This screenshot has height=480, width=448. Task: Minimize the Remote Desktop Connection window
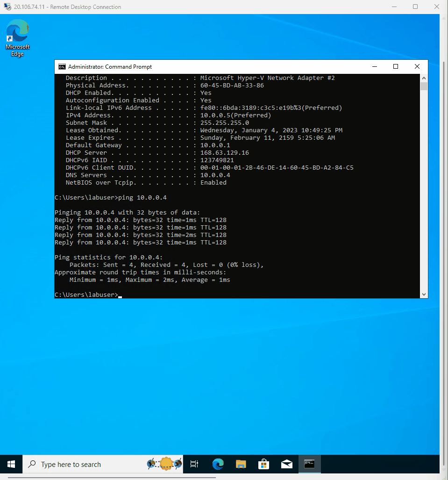(x=394, y=7)
